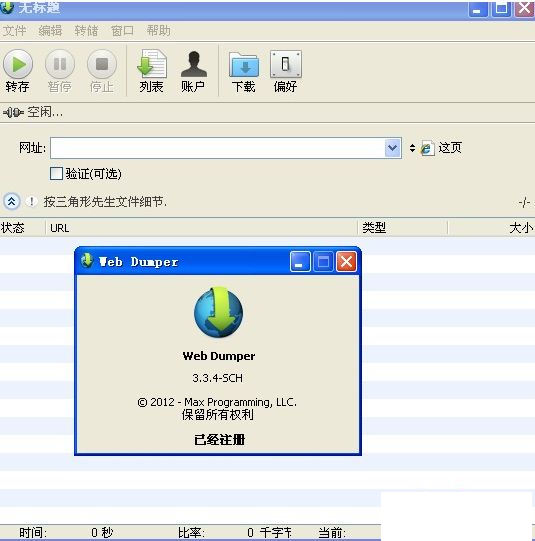Click the main window title bar app icon
Screen dimensions: 535x541
click(7, 7)
